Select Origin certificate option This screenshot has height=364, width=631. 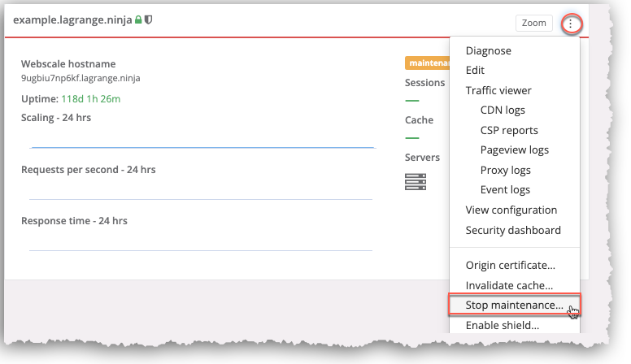point(510,265)
